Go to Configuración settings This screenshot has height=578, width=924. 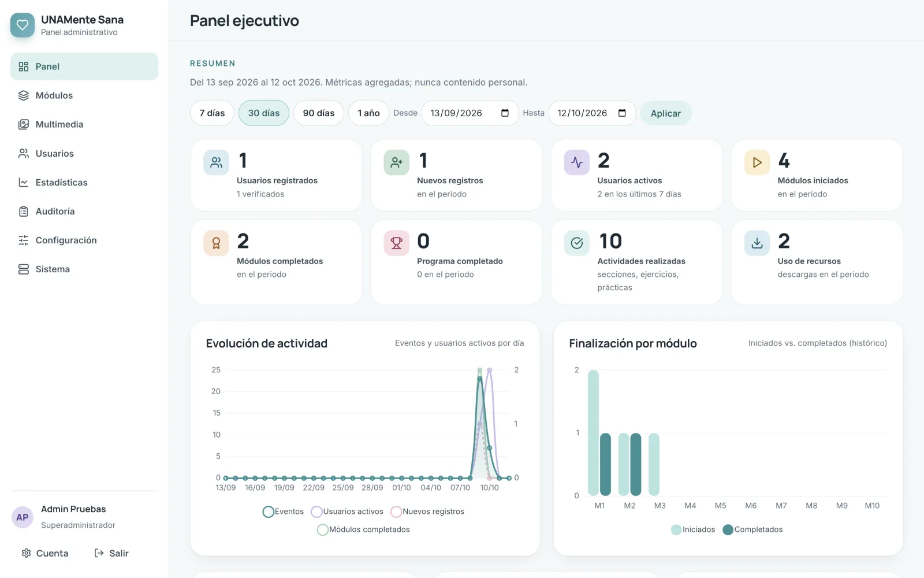84,240
